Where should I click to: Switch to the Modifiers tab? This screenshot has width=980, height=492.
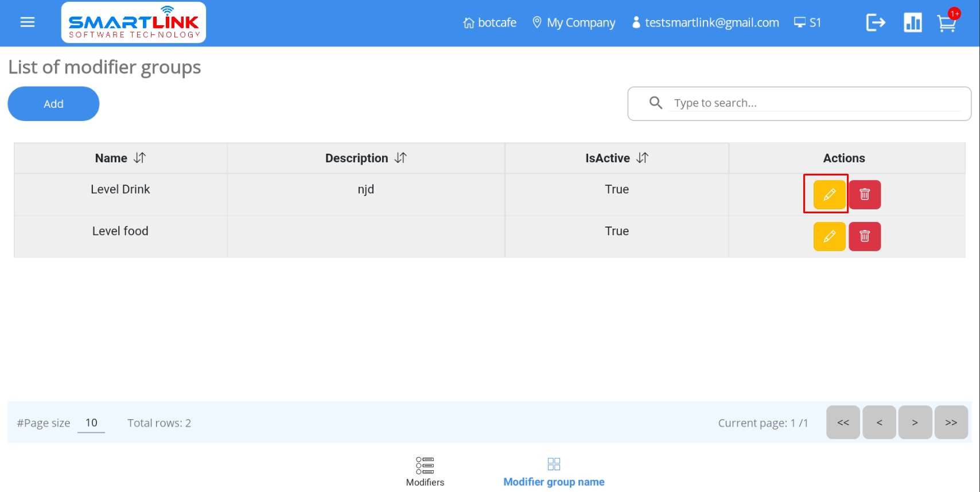click(425, 471)
